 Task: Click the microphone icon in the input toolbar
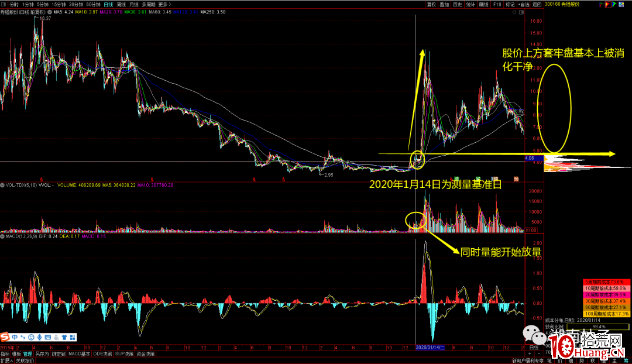coord(39,336)
